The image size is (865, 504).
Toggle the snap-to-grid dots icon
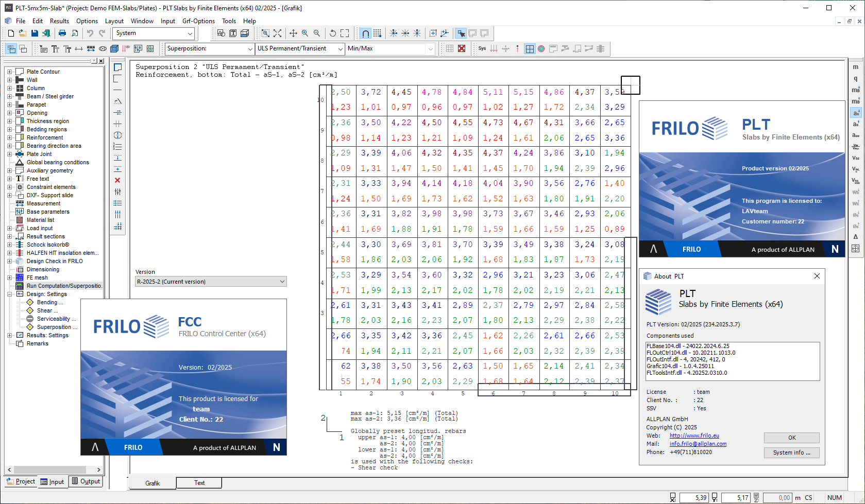click(378, 33)
